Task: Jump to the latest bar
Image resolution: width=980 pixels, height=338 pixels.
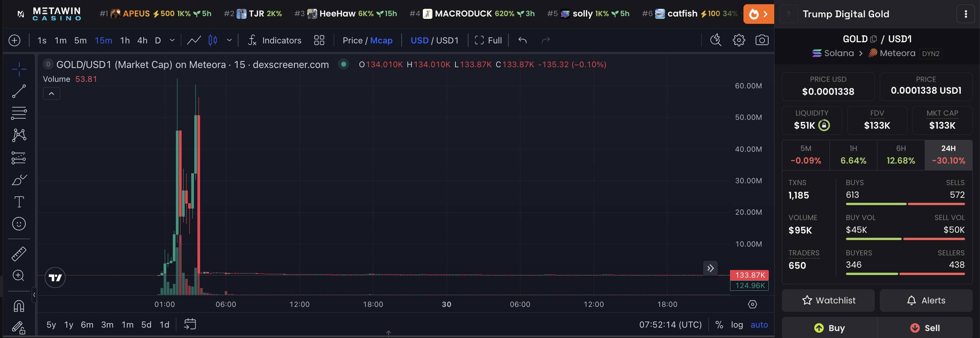Action: point(710,268)
